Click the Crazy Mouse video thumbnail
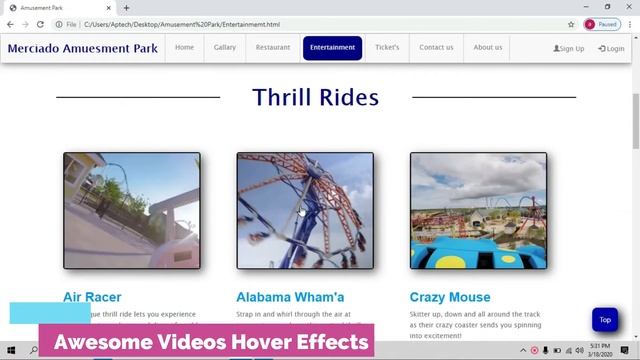640x360 pixels. (x=478, y=211)
